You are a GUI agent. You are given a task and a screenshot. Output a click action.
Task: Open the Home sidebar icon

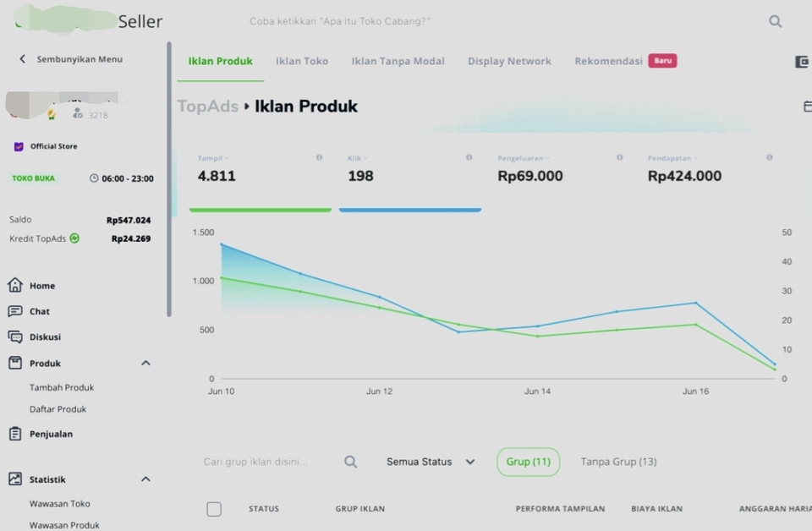[15, 285]
